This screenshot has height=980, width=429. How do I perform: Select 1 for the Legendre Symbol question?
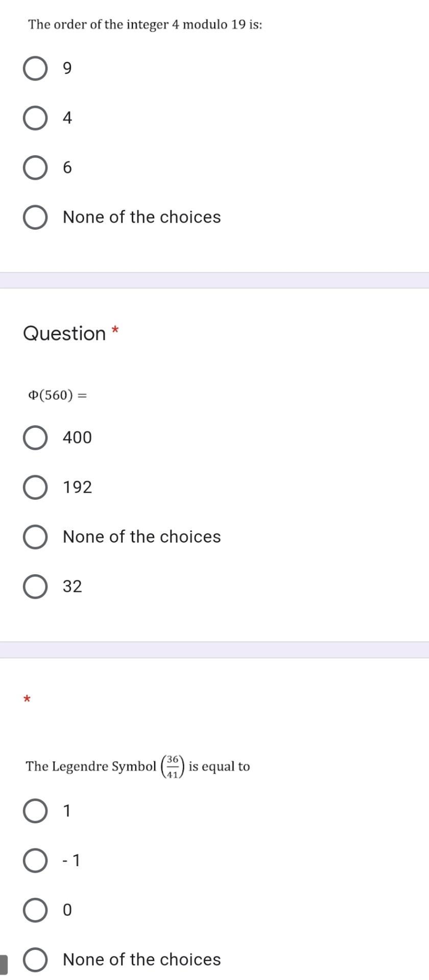tap(34, 811)
